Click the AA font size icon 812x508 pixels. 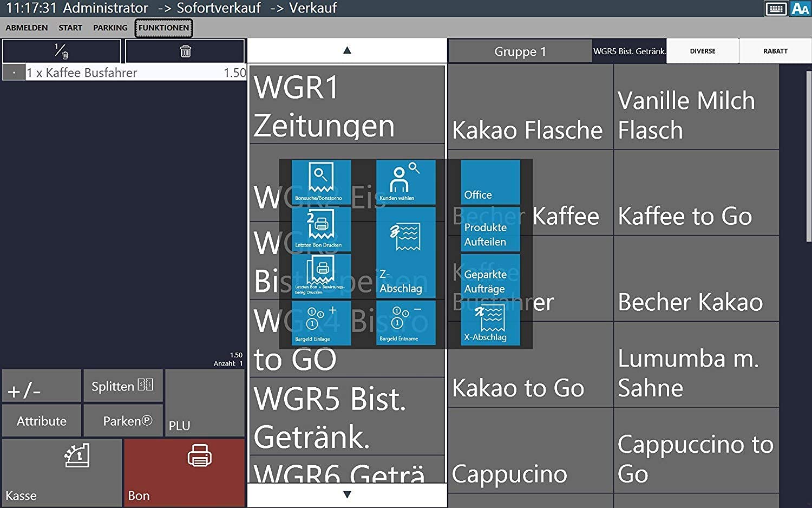(x=800, y=9)
